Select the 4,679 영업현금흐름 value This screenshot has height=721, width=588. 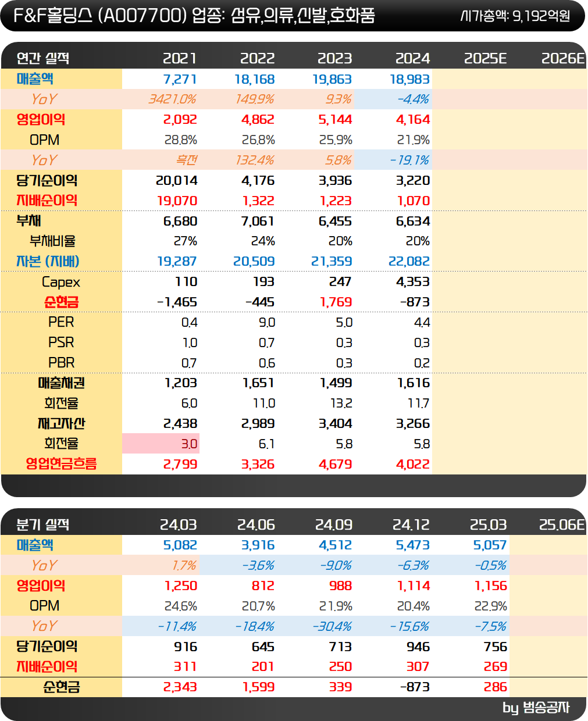[x=336, y=464]
